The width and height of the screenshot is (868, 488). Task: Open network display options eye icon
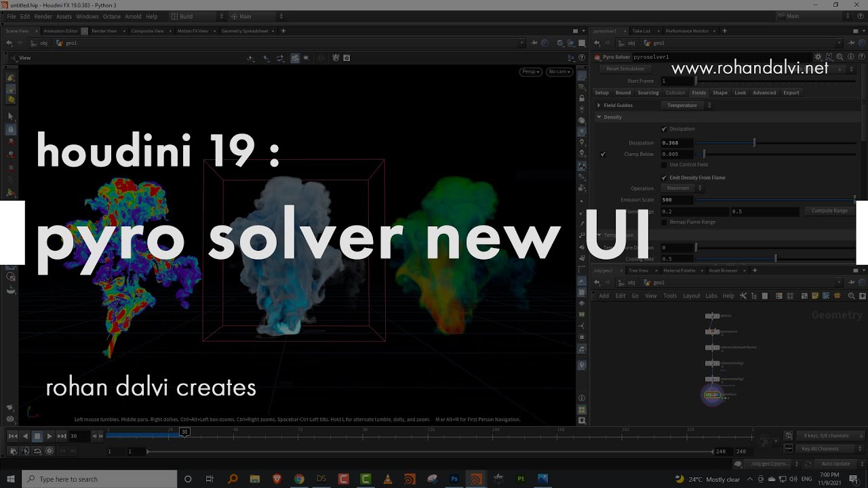(863, 296)
